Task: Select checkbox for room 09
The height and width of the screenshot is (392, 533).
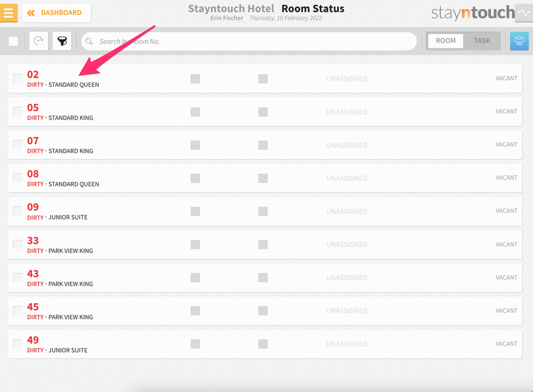Action: pyautogui.click(x=18, y=211)
